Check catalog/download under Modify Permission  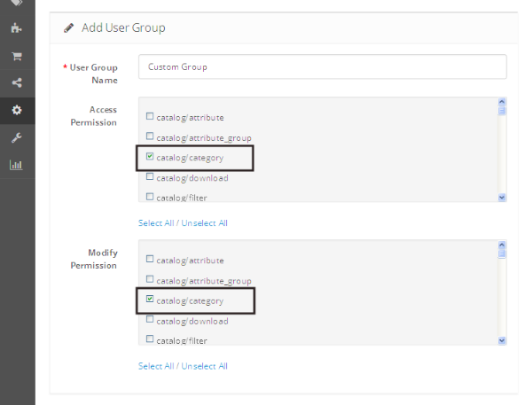point(150,320)
